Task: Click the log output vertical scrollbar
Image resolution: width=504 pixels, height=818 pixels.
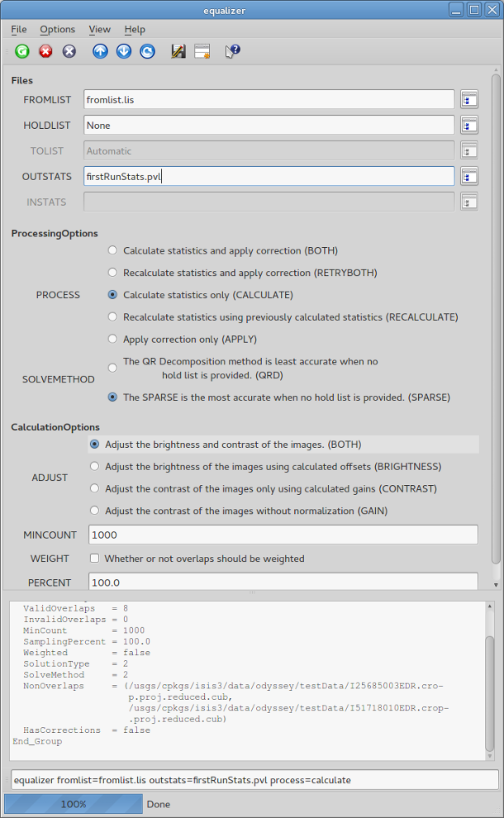Action: [489, 678]
